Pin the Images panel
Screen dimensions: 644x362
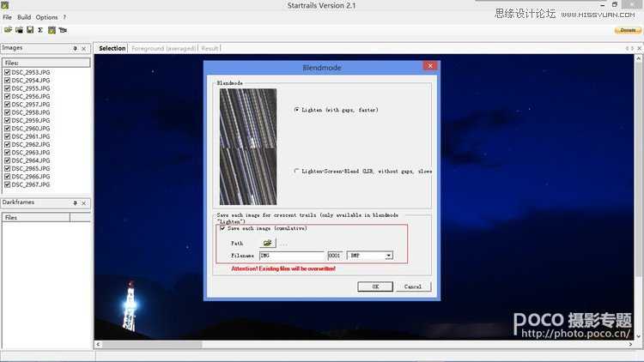[75, 48]
